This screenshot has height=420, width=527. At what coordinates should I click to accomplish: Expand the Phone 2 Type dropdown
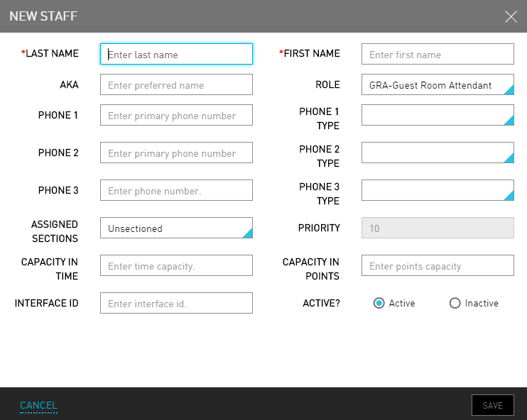(438, 153)
